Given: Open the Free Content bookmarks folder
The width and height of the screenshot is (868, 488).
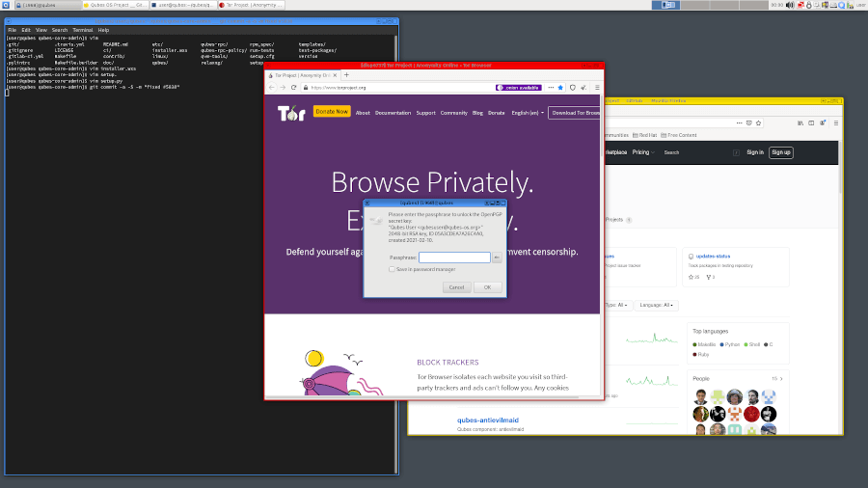Looking at the screenshot, I should coord(679,135).
